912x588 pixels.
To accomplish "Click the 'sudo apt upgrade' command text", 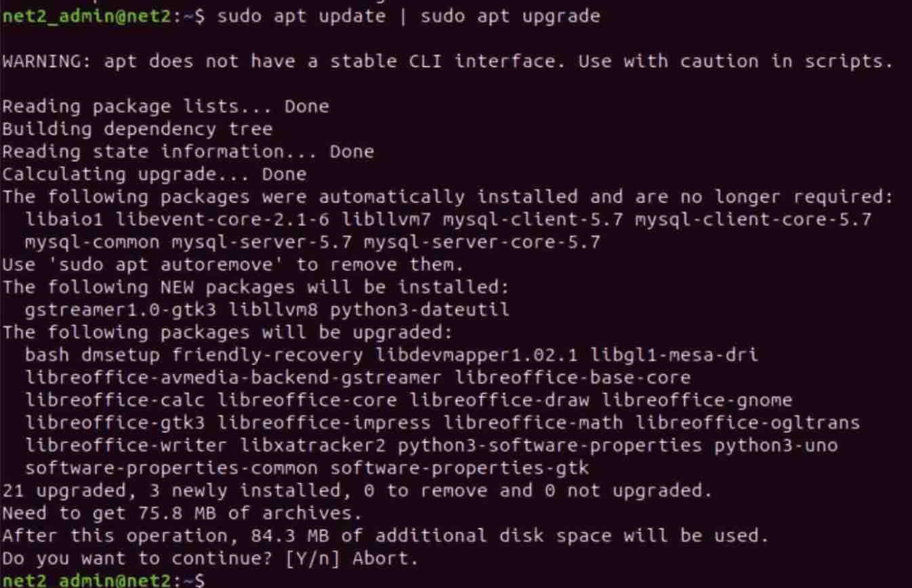I will coord(510,16).
